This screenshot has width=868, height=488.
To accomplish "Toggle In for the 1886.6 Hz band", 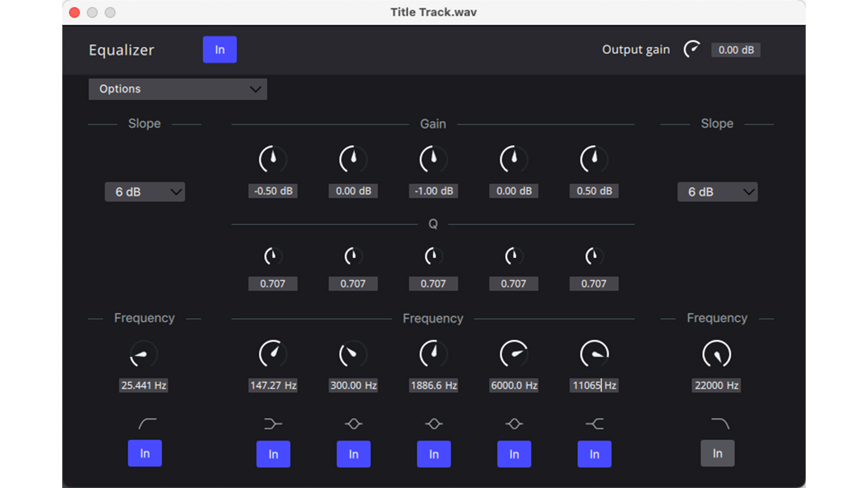I will [x=434, y=453].
